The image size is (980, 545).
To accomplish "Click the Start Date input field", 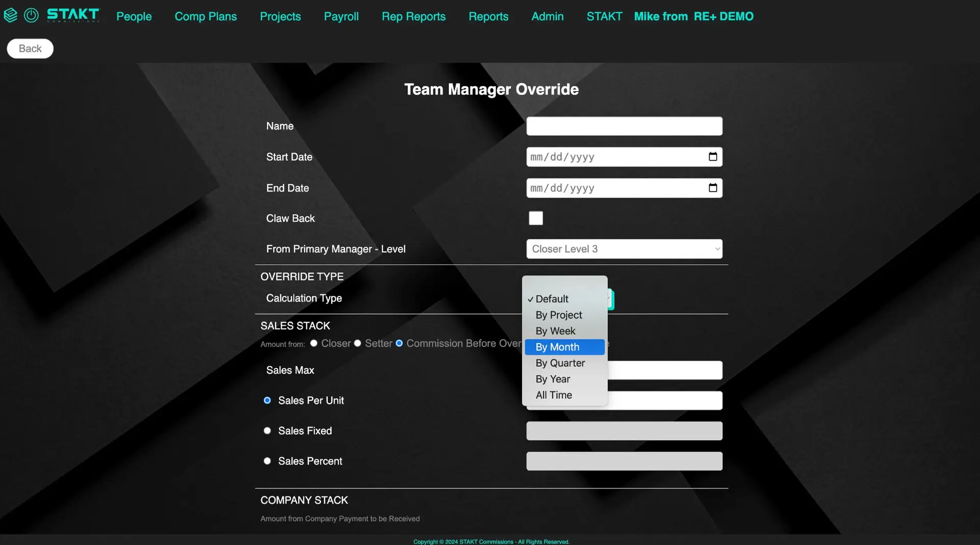I will click(x=624, y=157).
